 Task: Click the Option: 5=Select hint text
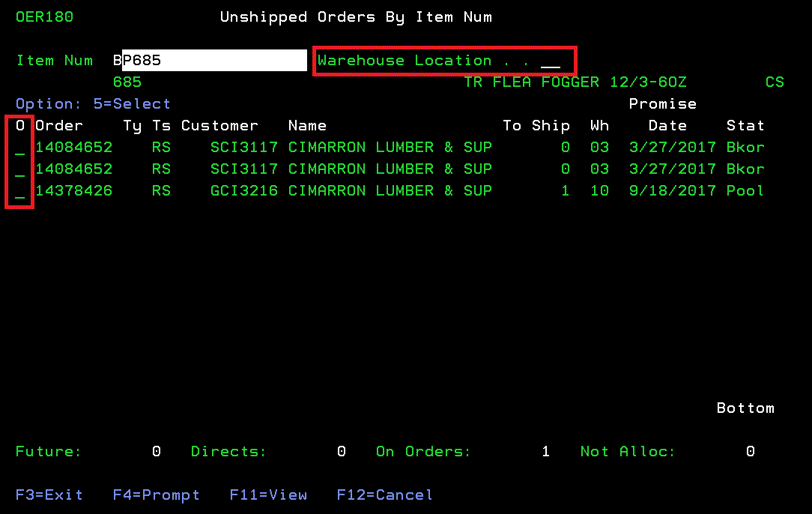click(93, 104)
